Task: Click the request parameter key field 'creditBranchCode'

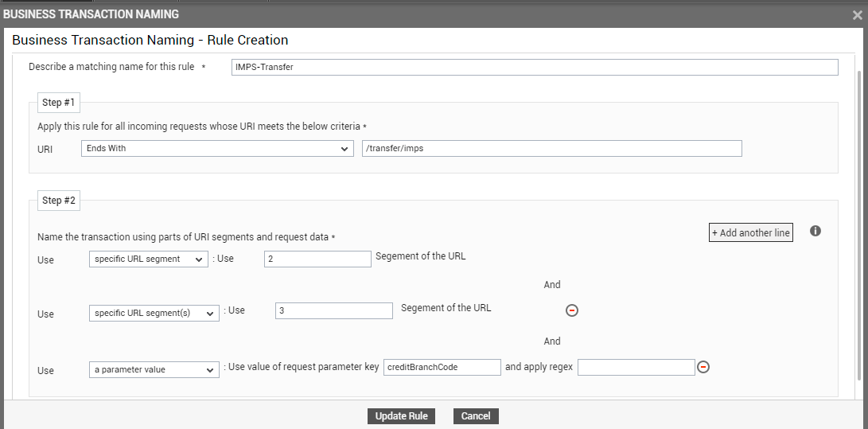Action: tap(442, 367)
